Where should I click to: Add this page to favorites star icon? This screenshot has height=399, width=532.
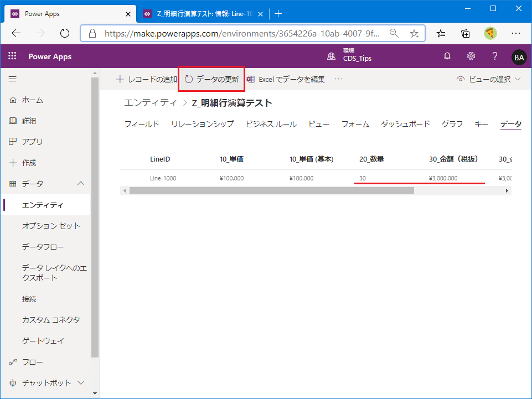point(414,33)
